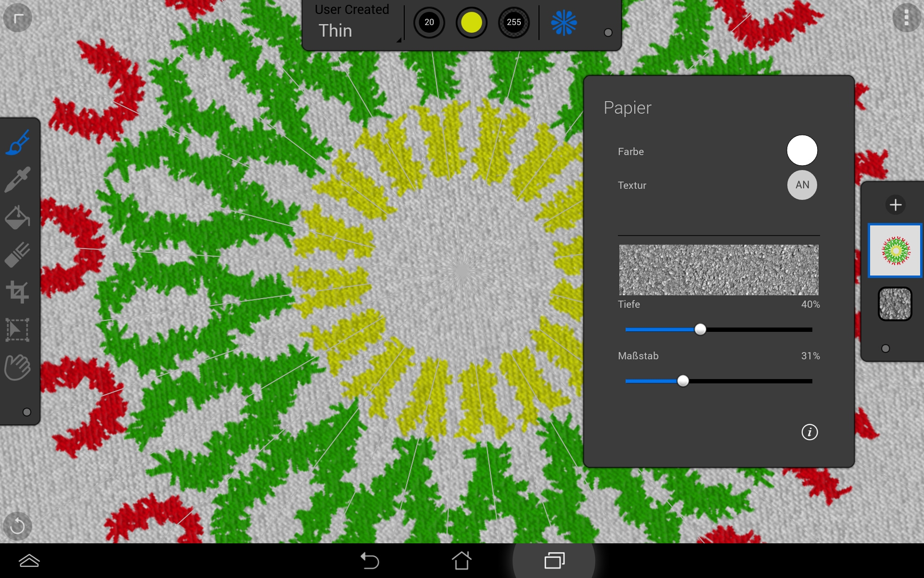Image resolution: width=924 pixels, height=578 pixels.
Task: Select the paint bucket fill tool
Action: coord(18,217)
